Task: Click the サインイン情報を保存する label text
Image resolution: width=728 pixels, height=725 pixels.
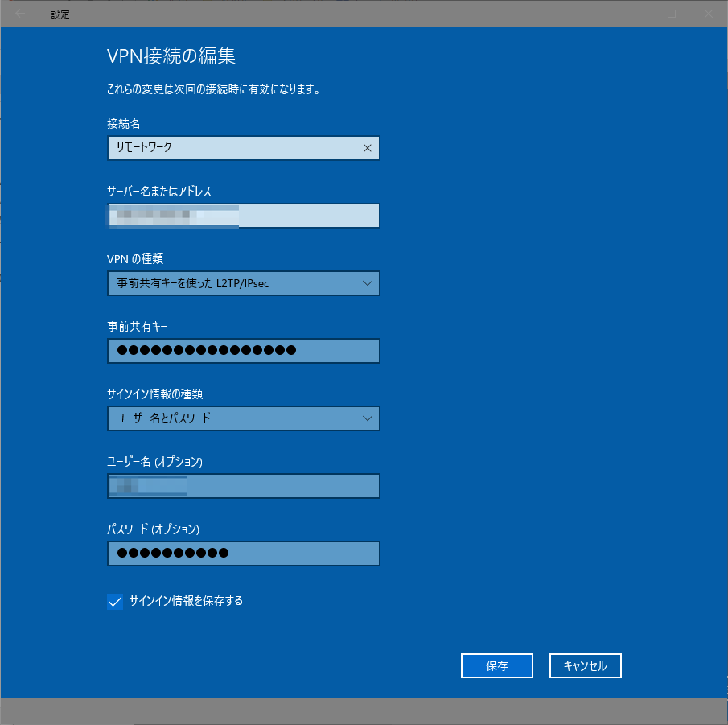Action: (186, 601)
